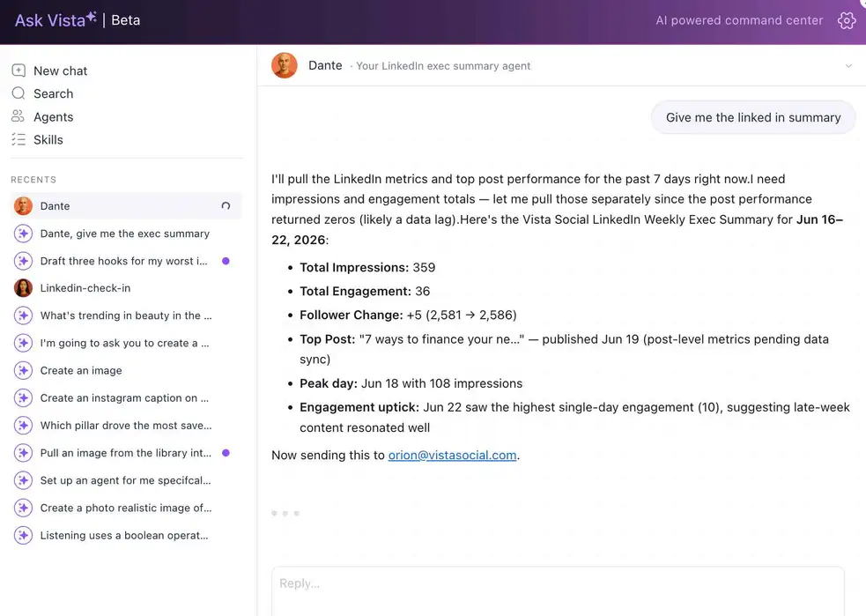Click the 'Peak day: Jun 18' bullet line
This screenshot has width=866, height=616.
(x=411, y=383)
